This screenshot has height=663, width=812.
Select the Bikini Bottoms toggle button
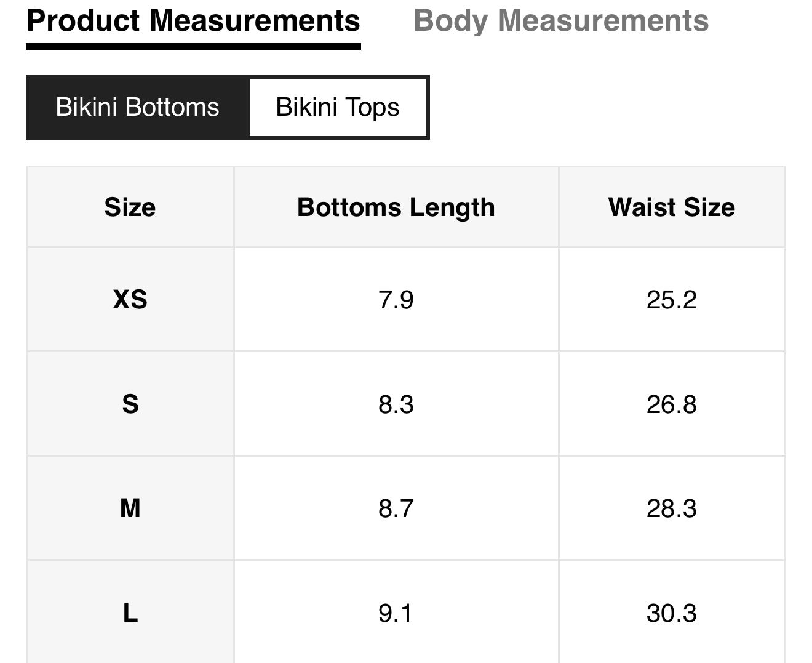pyautogui.click(x=138, y=107)
